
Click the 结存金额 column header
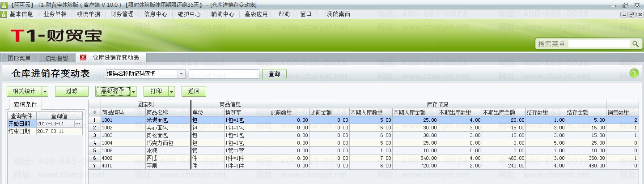(x=586, y=112)
